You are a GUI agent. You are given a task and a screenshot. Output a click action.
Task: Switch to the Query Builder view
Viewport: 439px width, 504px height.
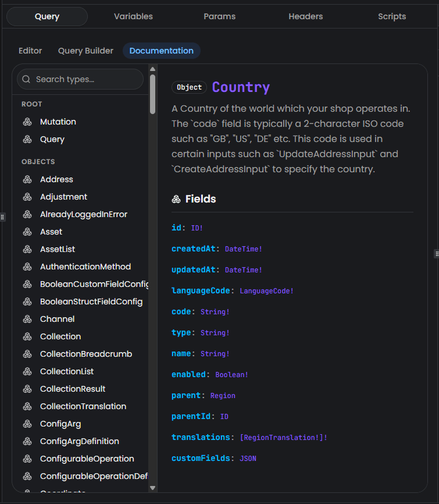click(85, 51)
